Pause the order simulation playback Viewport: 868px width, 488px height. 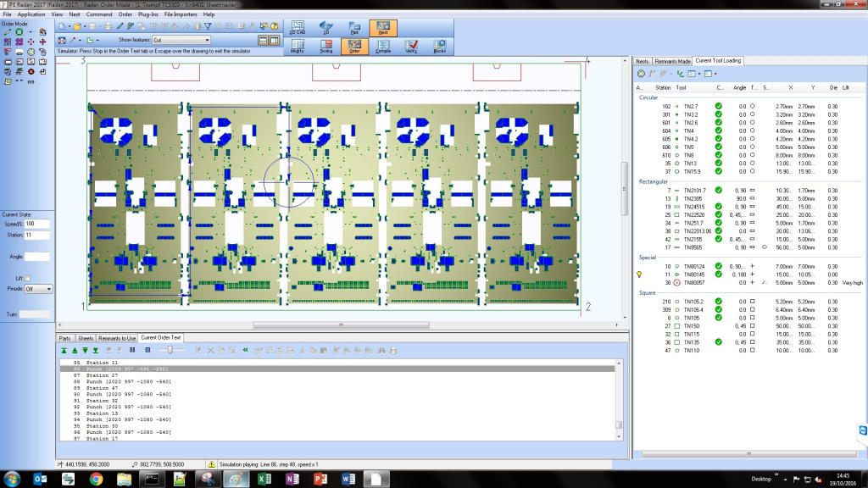click(x=132, y=350)
